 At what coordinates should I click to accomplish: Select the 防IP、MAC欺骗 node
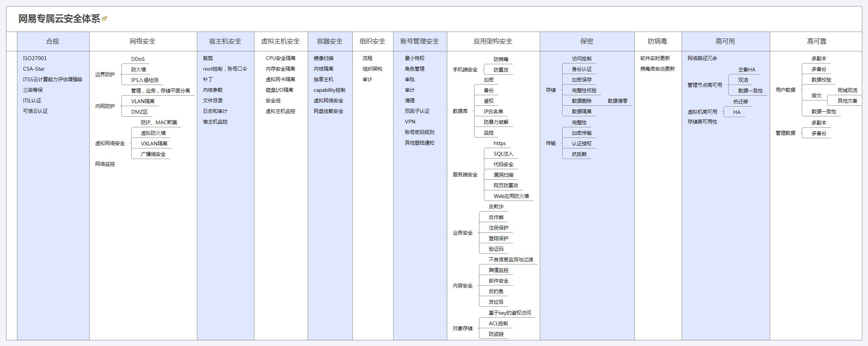159,122
